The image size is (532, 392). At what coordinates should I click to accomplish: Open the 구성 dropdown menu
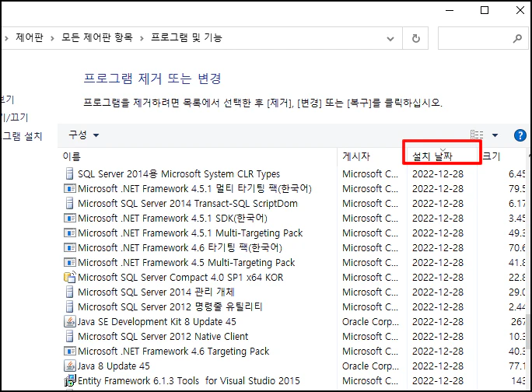tap(83, 135)
